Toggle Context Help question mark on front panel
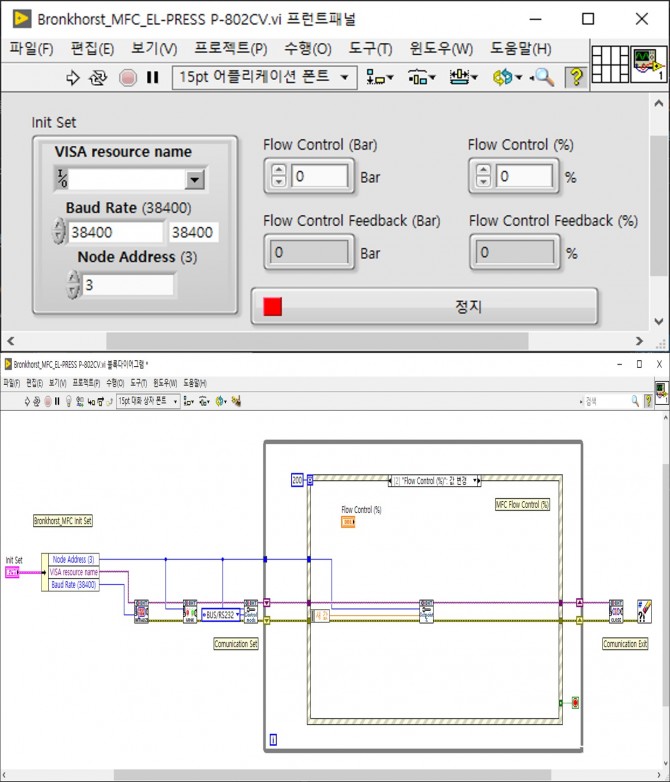670x782 pixels. coord(576,77)
